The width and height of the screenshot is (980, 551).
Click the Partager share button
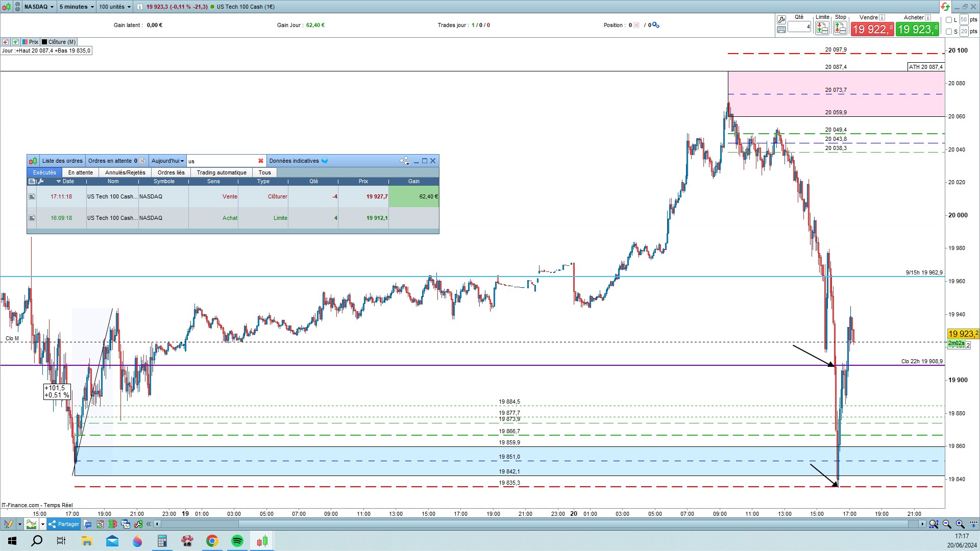[x=64, y=524]
